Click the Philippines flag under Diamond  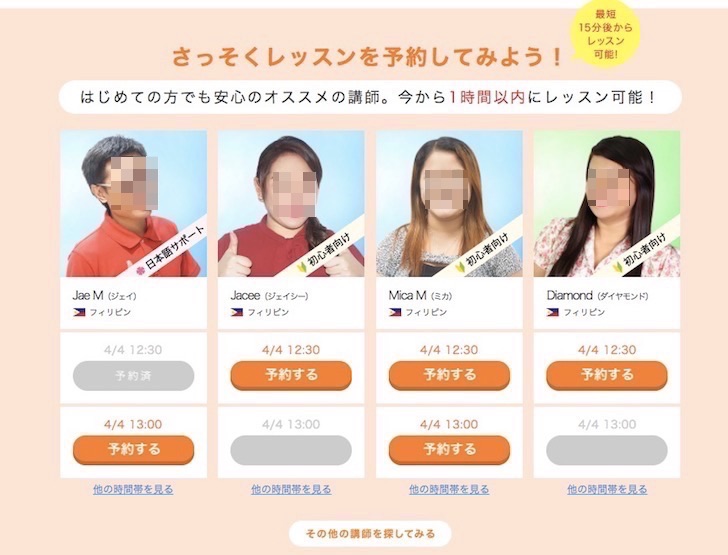click(552, 313)
